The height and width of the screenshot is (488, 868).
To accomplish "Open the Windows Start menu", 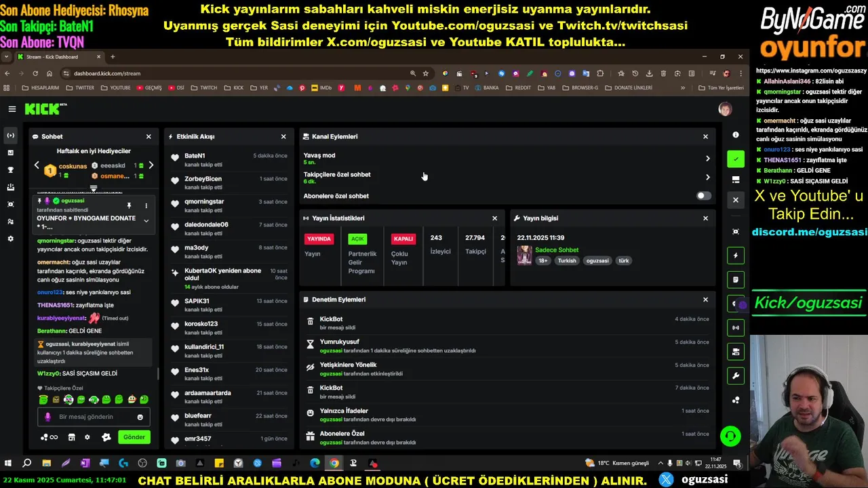I will [8, 464].
